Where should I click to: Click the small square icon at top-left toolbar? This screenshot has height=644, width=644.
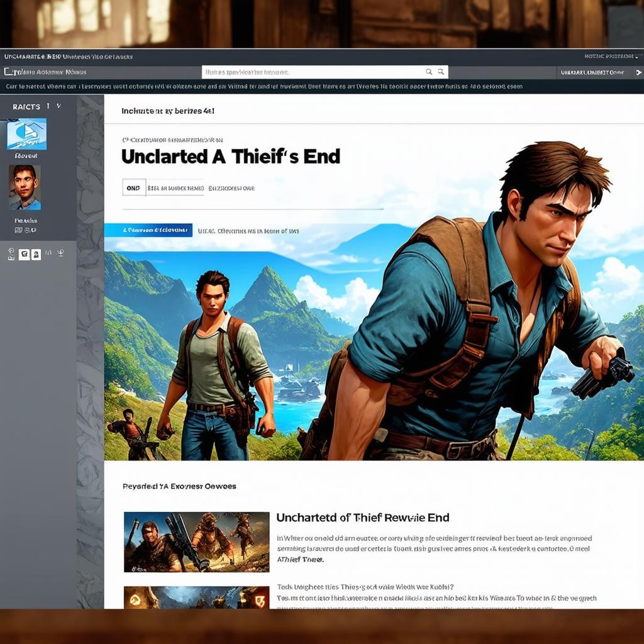8,72
